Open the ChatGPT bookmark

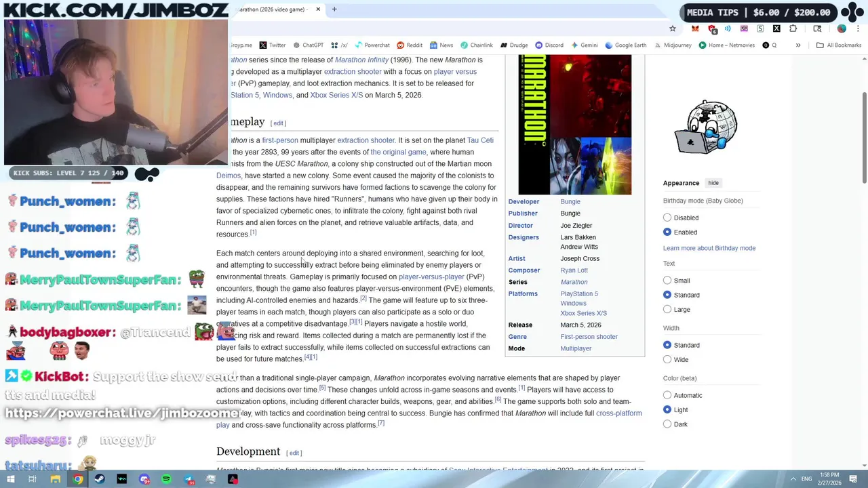[308, 45]
